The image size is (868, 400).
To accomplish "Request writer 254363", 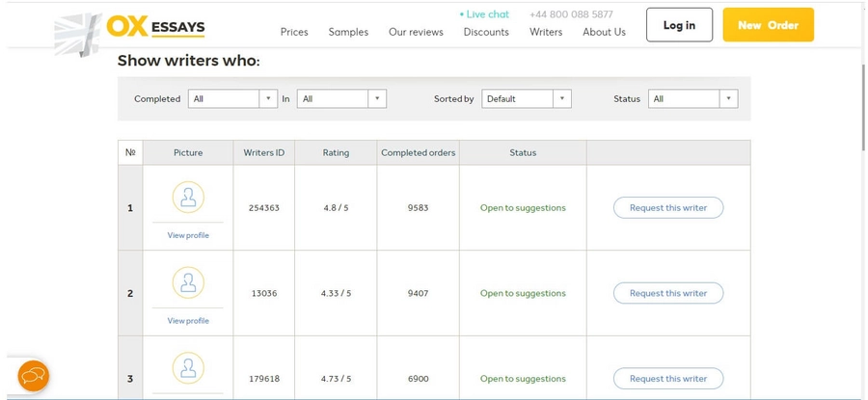I will coord(668,208).
